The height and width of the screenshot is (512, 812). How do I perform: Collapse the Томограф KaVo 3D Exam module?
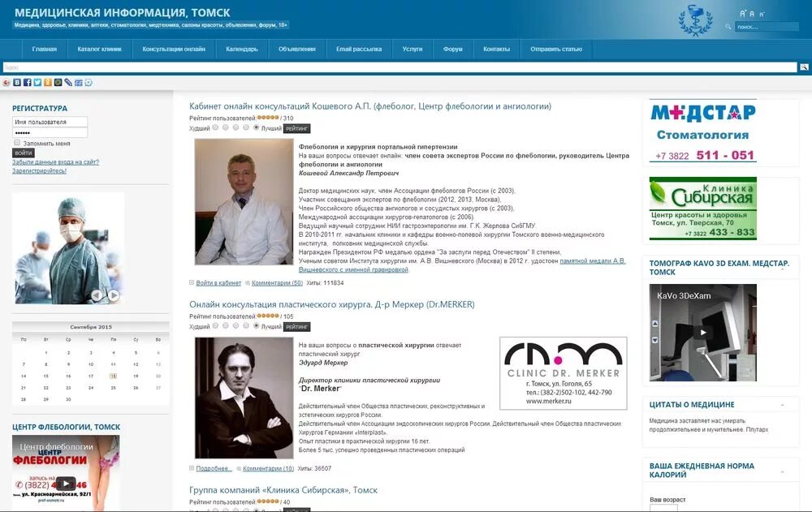click(x=783, y=269)
